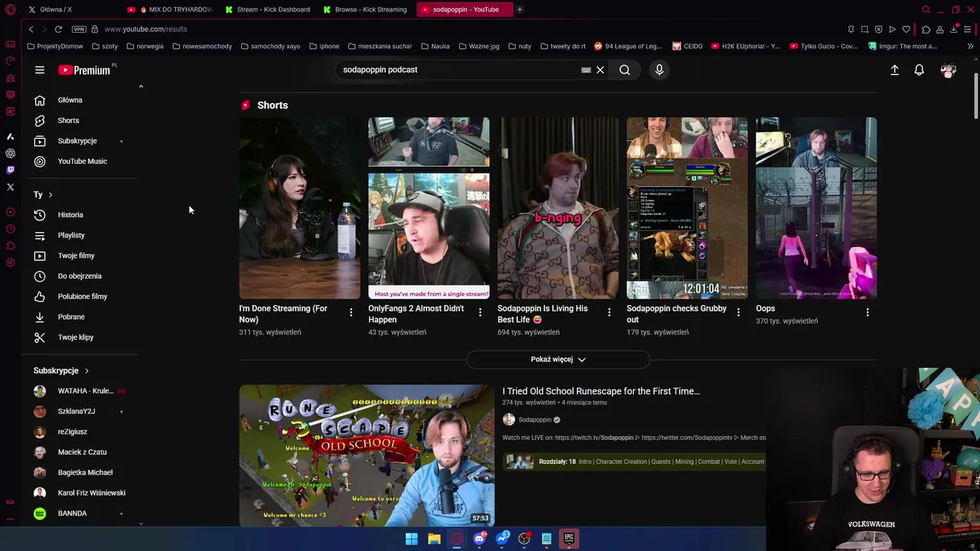Screen dimensions: 980x551
Task: Open the YouTube guide hamburger menu
Action: [40, 70]
